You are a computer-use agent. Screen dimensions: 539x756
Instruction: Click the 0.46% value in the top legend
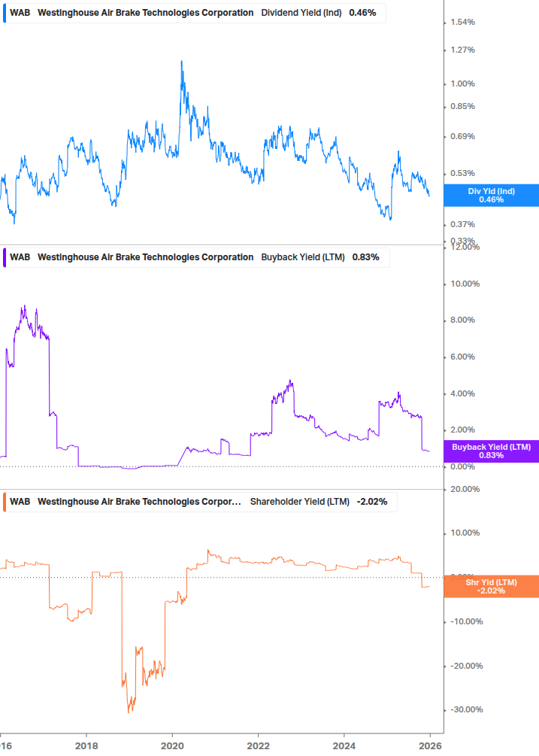[x=362, y=13]
